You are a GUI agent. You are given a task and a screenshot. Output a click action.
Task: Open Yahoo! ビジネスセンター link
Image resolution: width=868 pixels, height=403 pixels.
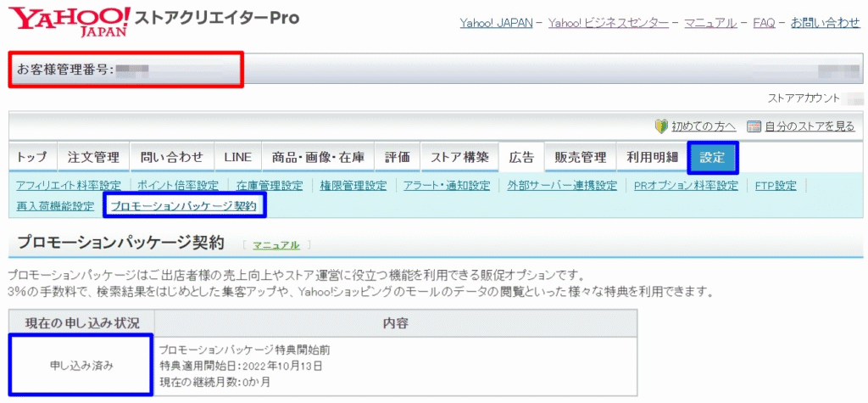pyautogui.click(x=609, y=23)
